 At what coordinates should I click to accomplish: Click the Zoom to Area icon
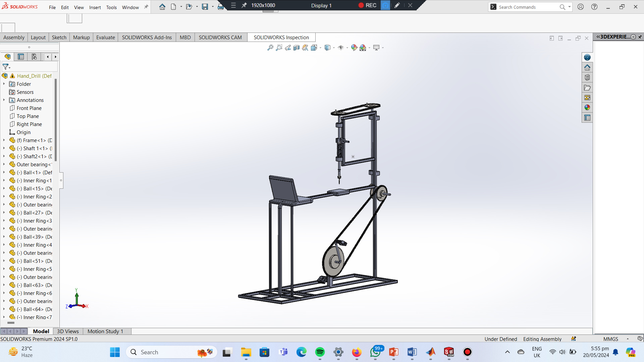pyautogui.click(x=279, y=48)
